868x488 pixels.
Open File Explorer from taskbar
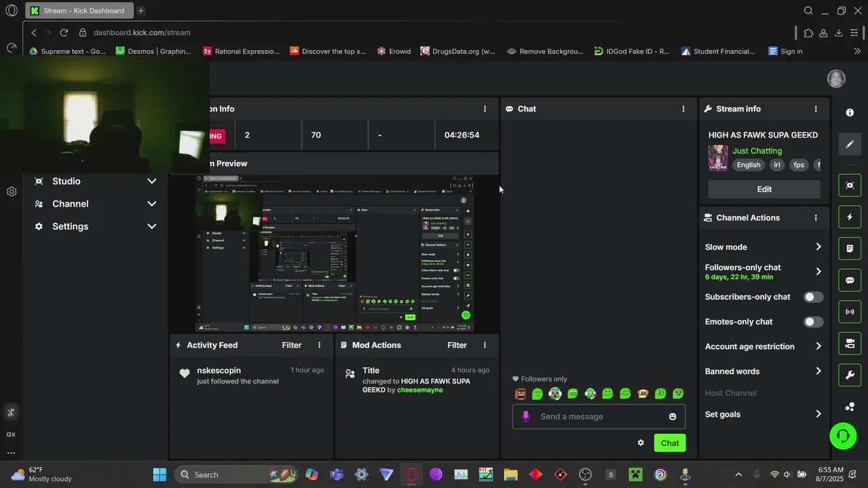511,474
